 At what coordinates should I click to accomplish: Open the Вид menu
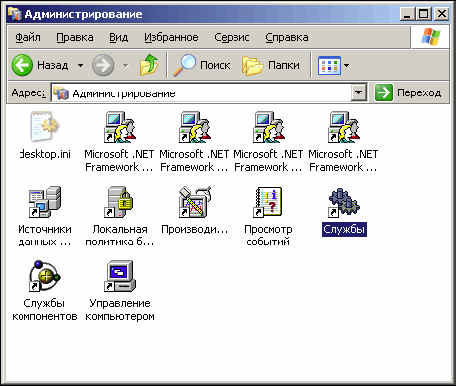119,37
